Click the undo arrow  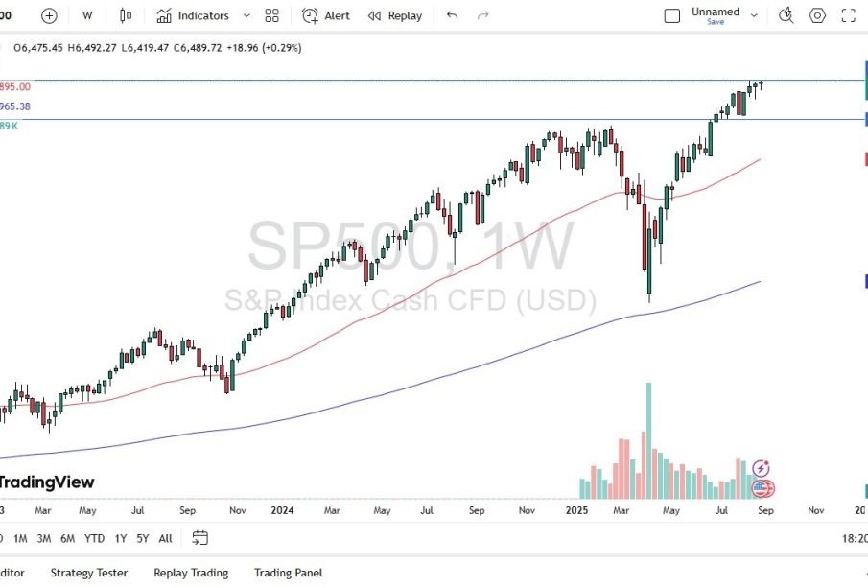coord(453,15)
